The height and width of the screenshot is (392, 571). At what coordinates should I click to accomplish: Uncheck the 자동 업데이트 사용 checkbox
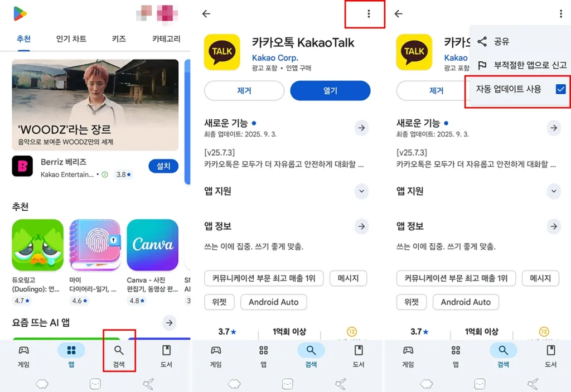tap(560, 89)
